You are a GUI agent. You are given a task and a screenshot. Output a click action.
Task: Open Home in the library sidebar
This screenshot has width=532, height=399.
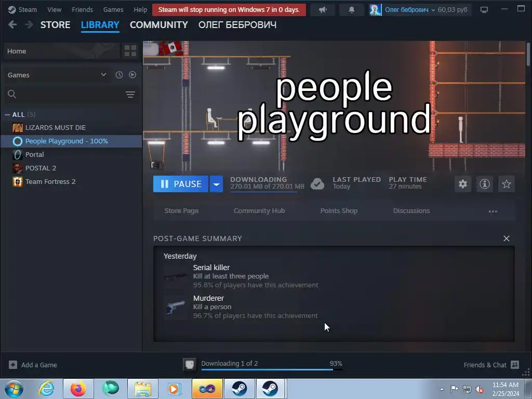point(62,51)
